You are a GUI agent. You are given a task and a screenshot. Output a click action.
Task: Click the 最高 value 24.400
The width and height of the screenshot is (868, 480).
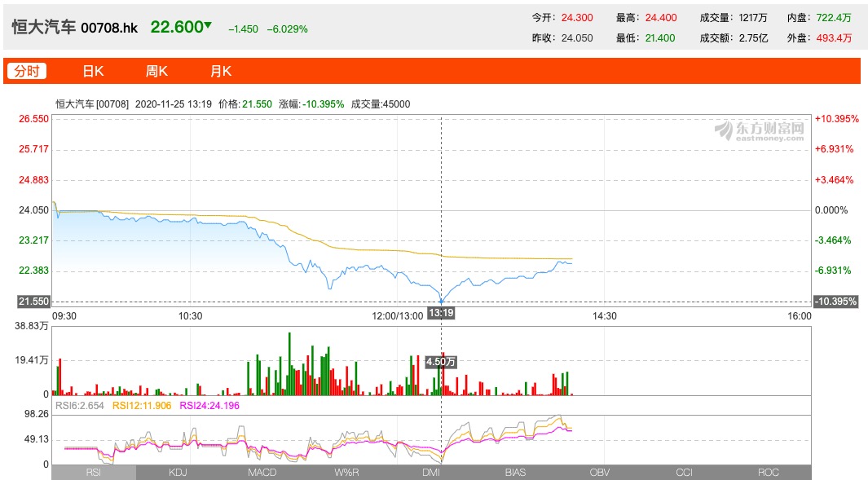(661, 18)
